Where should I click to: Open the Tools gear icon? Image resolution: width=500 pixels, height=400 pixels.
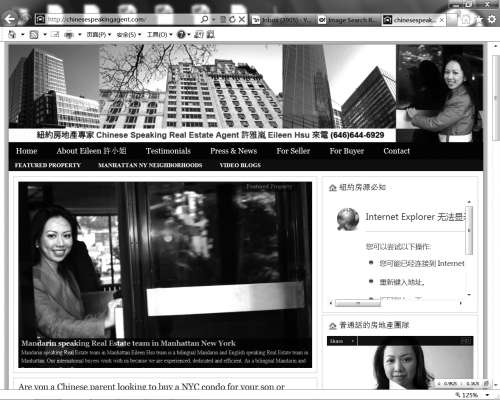click(x=492, y=20)
